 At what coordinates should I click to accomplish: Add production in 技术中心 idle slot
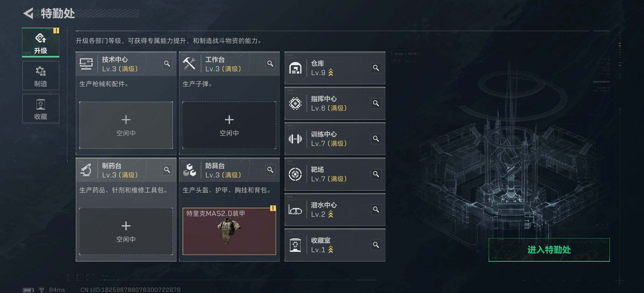click(x=126, y=125)
